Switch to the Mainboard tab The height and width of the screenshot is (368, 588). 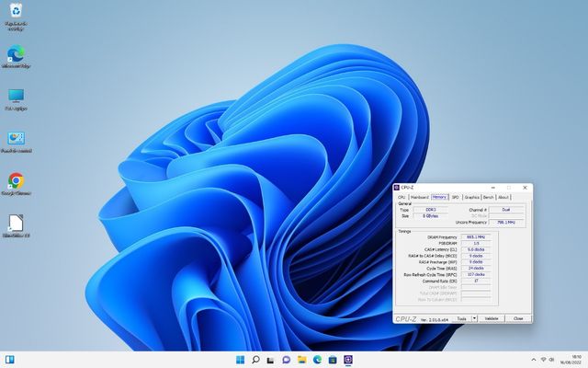(419, 197)
